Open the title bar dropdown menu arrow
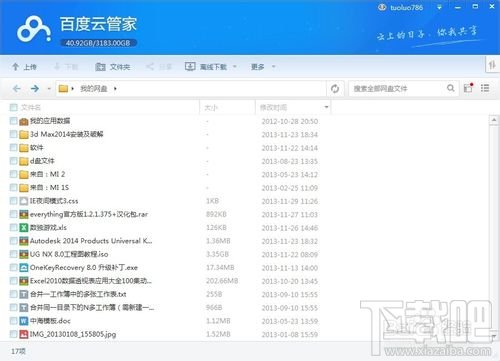500x361 pixels. point(440,7)
